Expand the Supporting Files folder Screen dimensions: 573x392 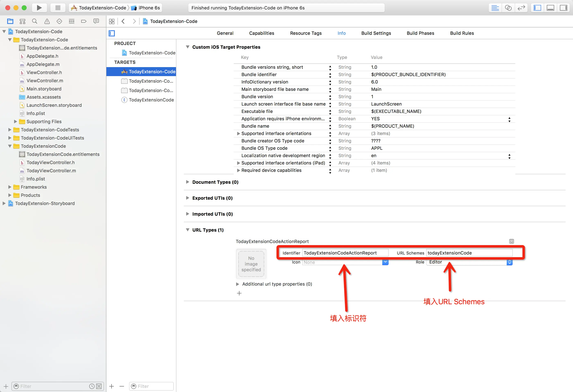[x=16, y=122]
